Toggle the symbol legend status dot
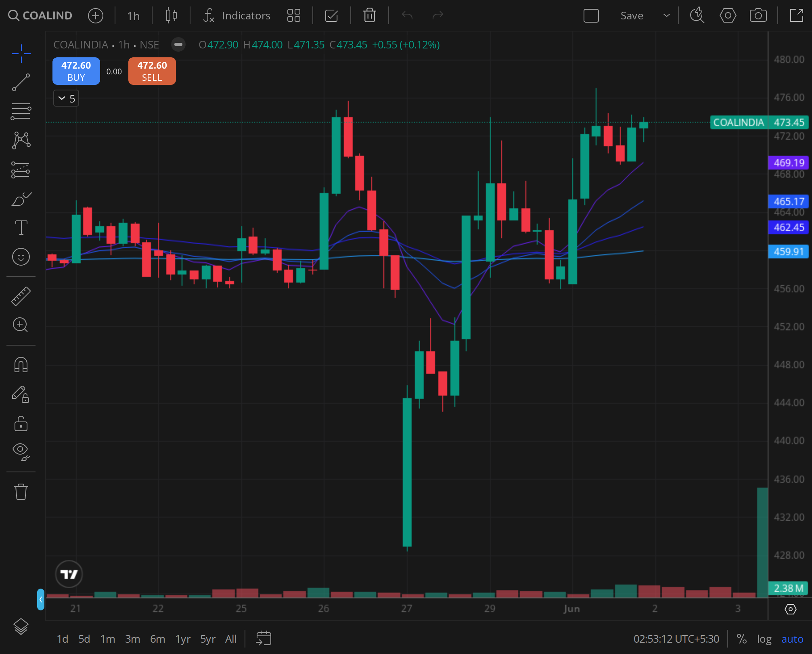Image resolution: width=812 pixels, height=654 pixels. (x=178, y=44)
